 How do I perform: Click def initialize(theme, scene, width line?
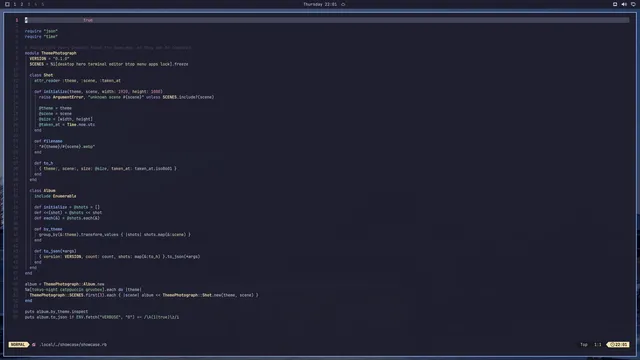(98, 91)
